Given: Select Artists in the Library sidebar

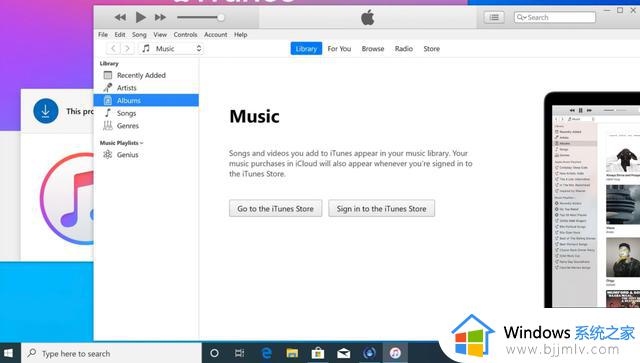Looking at the screenshot, I should (146, 88).
